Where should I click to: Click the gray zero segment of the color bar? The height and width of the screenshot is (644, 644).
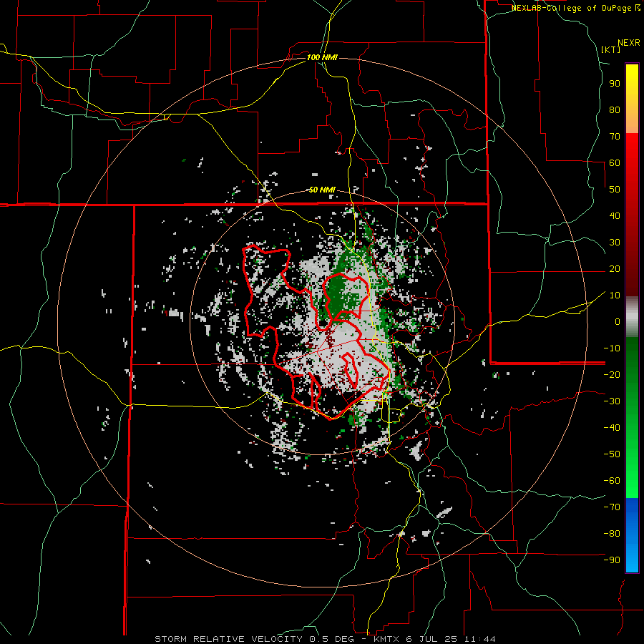632,317
